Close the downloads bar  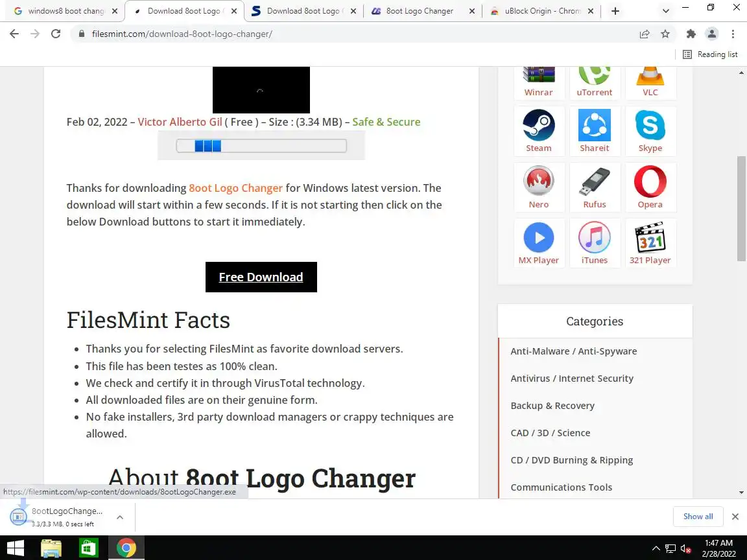tap(735, 517)
